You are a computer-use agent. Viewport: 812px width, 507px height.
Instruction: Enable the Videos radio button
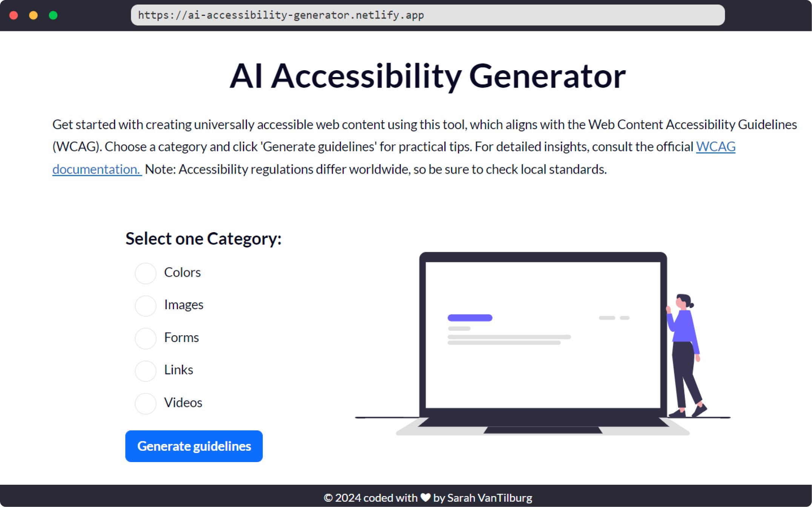point(144,402)
